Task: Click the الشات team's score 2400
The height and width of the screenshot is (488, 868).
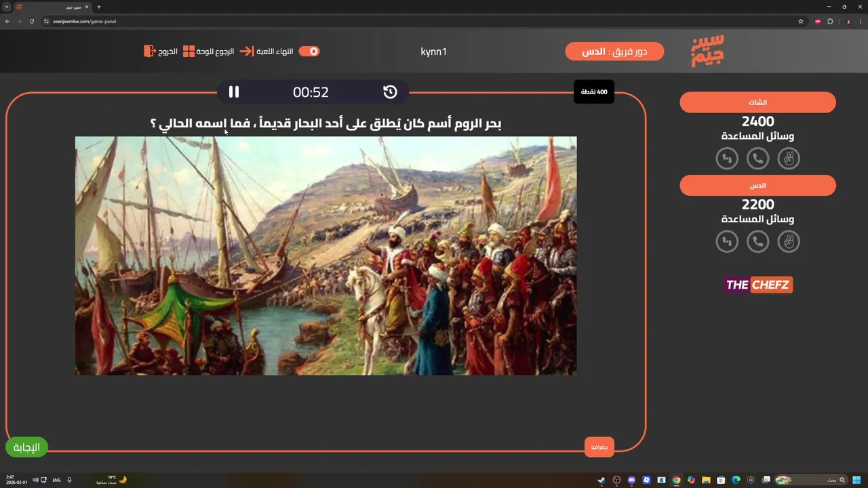Action: click(757, 122)
